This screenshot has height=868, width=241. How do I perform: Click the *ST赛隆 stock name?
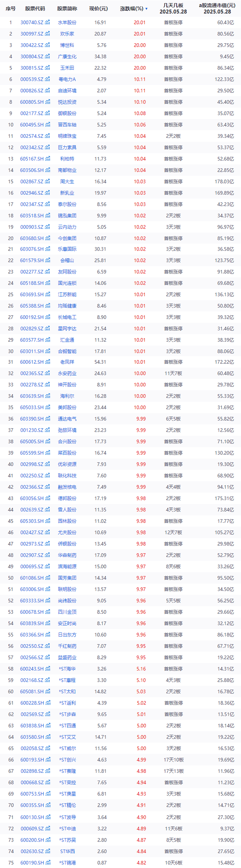67,771
